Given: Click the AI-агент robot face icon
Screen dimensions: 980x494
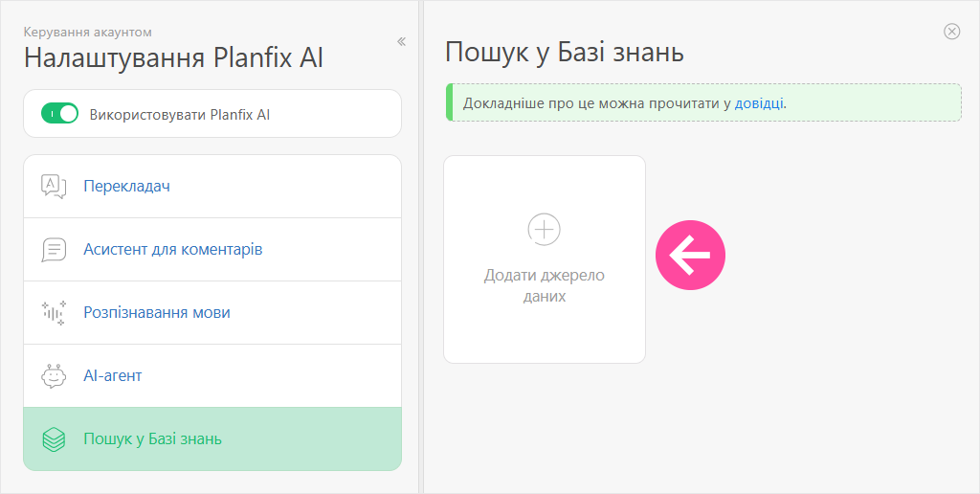Looking at the screenshot, I should [54, 376].
